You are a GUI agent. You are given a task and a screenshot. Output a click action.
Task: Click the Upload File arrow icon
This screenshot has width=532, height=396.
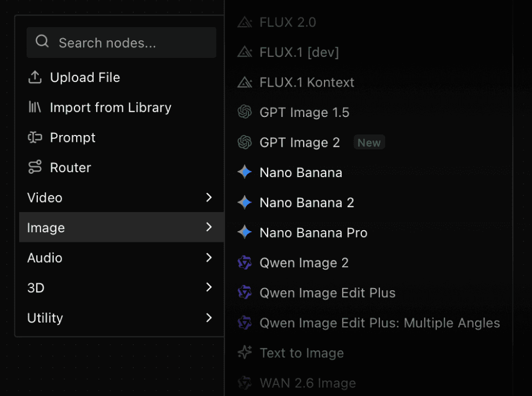click(x=35, y=77)
